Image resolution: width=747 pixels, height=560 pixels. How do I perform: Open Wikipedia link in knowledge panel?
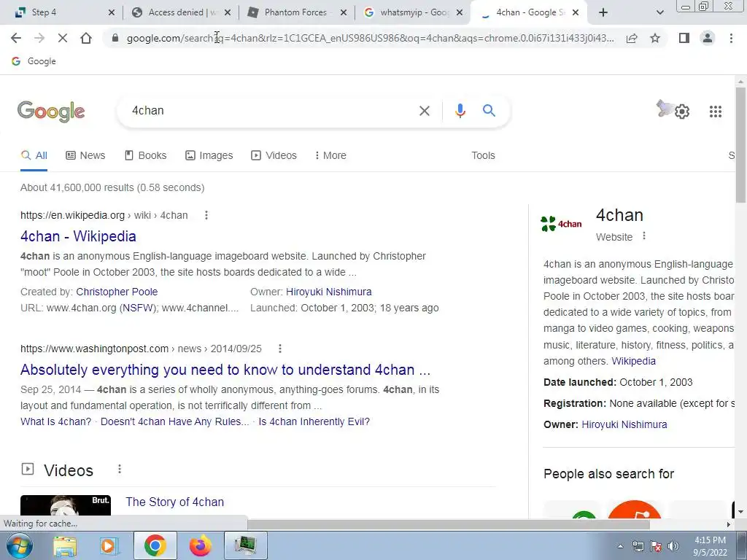[x=634, y=361]
